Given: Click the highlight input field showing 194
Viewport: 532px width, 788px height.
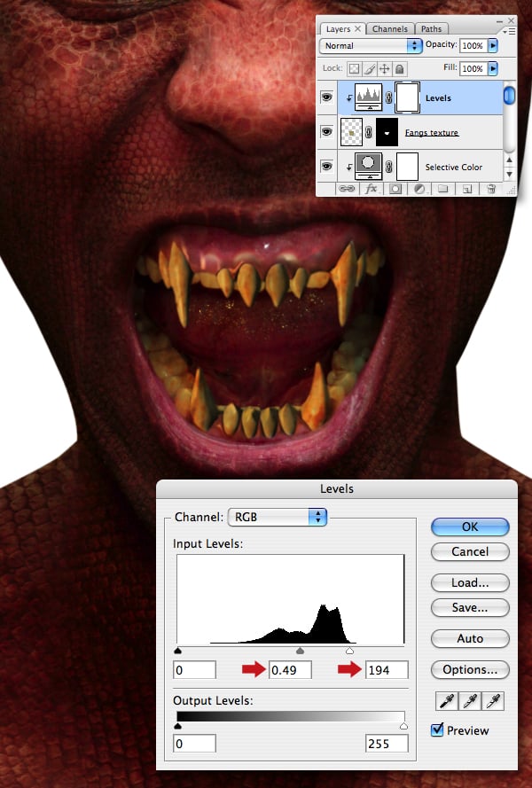Looking at the screenshot, I should (x=387, y=670).
